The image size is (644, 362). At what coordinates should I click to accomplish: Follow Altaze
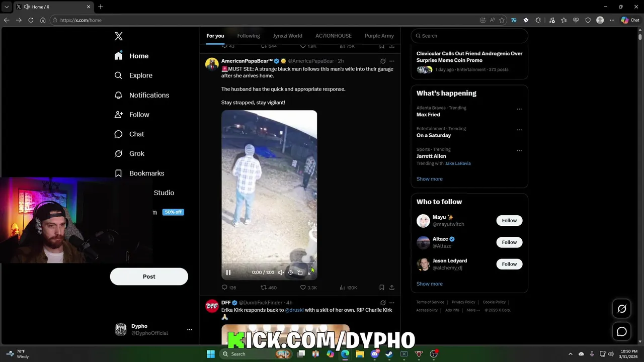click(x=509, y=242)
